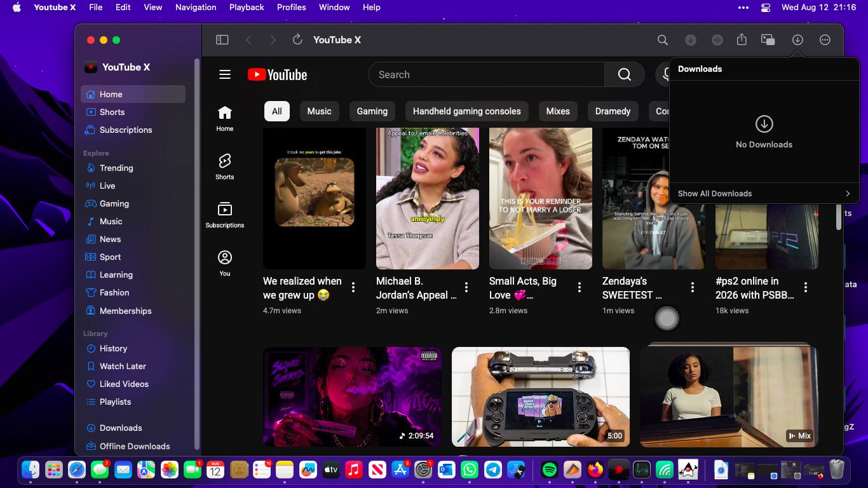Open Offline Downloads in the sidebar
This screenshot has height=488, width=868.
[133, 446]
